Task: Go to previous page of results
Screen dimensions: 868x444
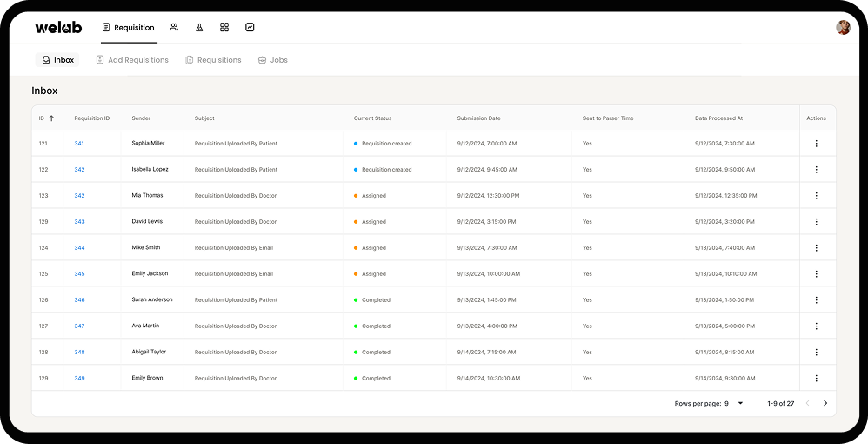Action: (x=807, y=404)
